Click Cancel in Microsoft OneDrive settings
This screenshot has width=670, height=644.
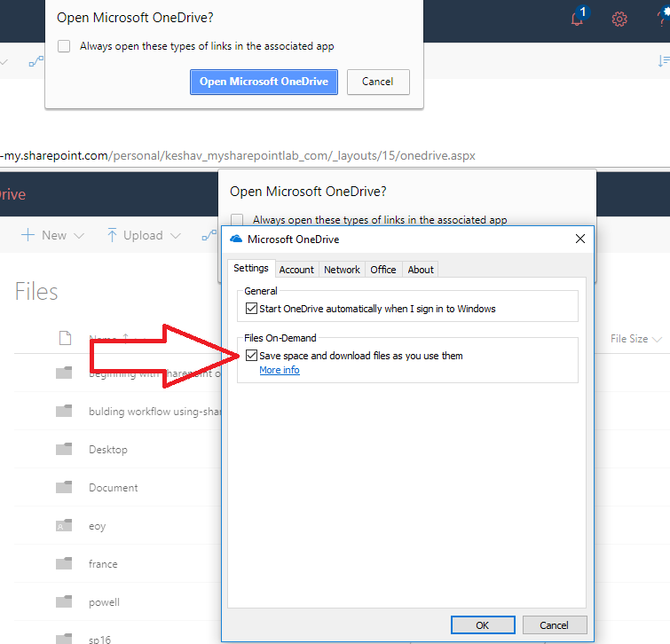555,625
